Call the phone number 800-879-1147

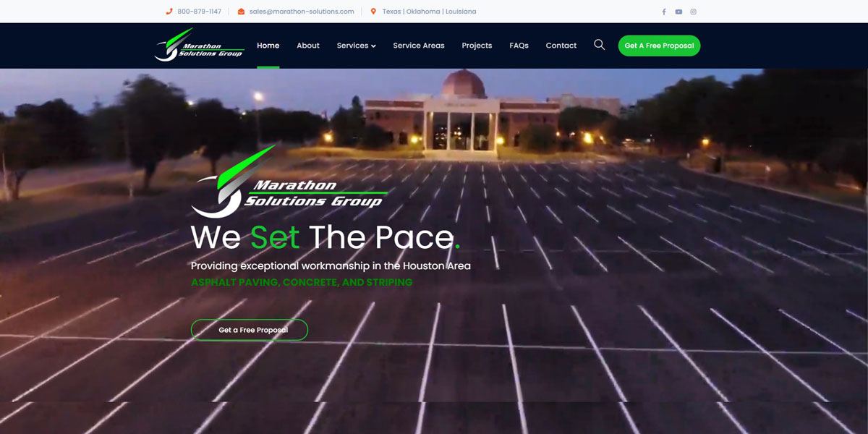pos(199,12)
